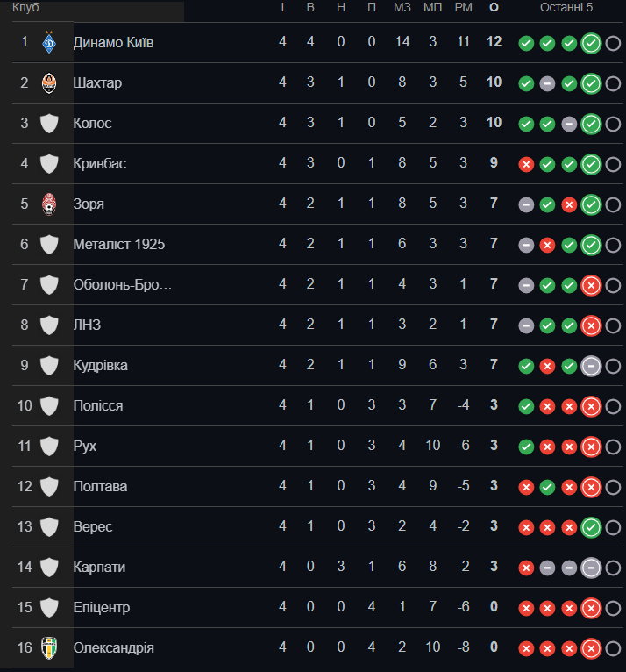Click the Останні 5 column header
The image size is (626, 672).
click(566, 7)
